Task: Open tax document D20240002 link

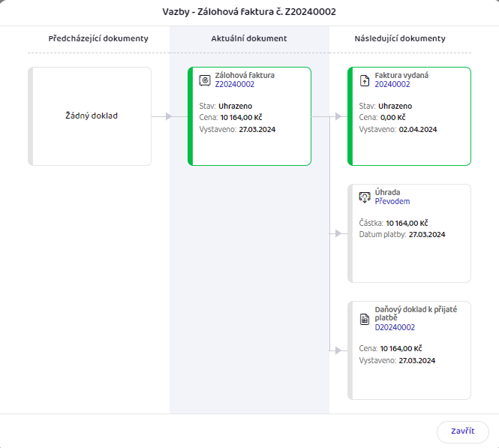Action: (x=395, y=327)
